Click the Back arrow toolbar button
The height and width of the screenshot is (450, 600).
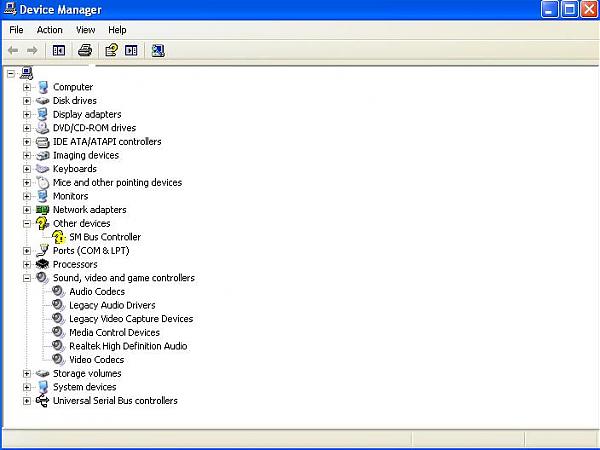(x=13, y=50)
